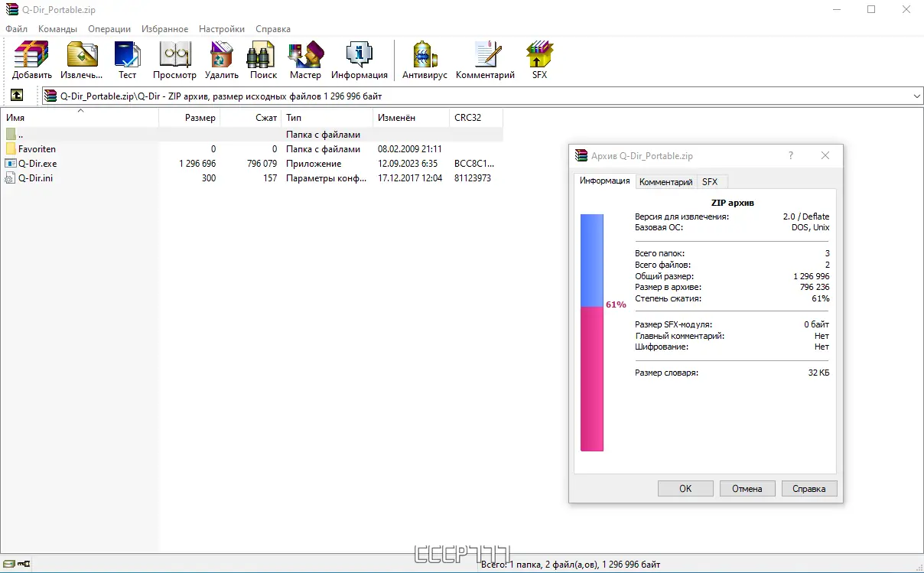Click the Q-Dir.exe file icon
The width and height of the screenshot is (924, 573).
pyautogui.click(x=11, y=164)
